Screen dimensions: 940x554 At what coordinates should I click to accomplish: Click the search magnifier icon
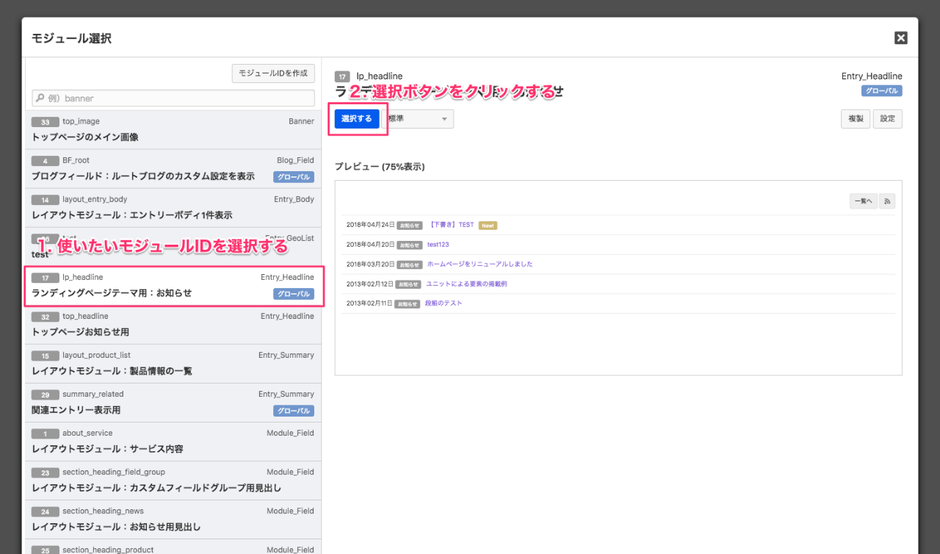pyautogui.click(x=40, y=99)
